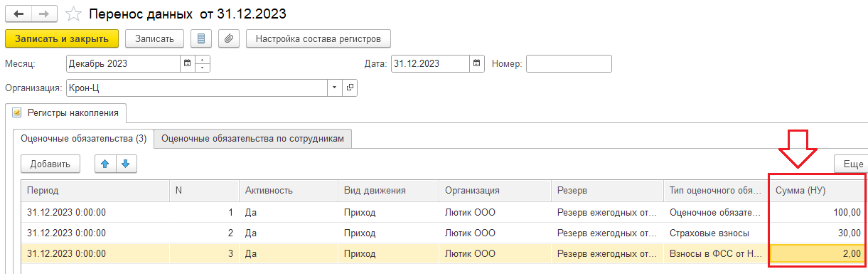
Task: Move row up with blue arrow
Action: tap(105, 164)
